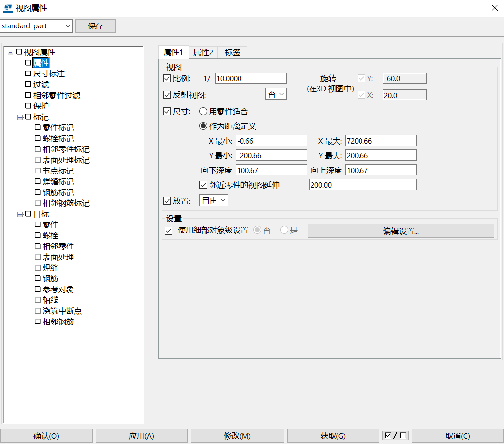Toggle the 使用细部对象级设置 checkbox
The image size is (504, 444).
168,230
